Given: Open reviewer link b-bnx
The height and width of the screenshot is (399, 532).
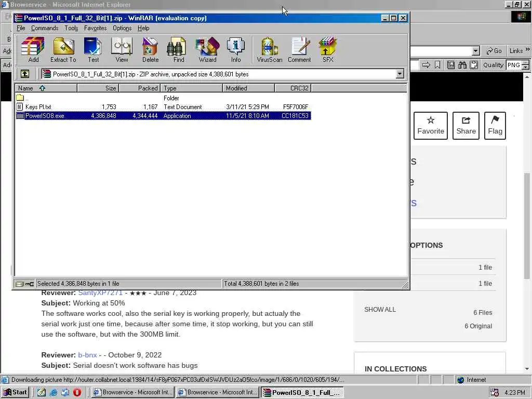Looking at the screenshot, I should click(x=87, y=355).
